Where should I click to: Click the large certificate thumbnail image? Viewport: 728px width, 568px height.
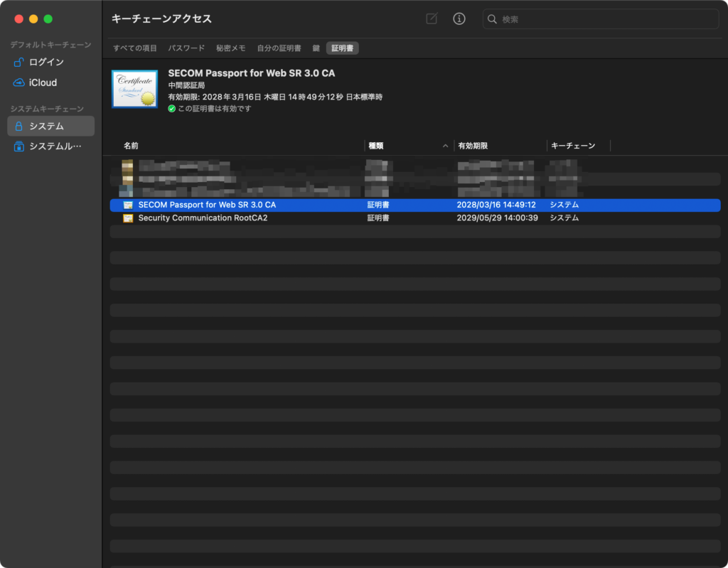(x=134, y=89)
